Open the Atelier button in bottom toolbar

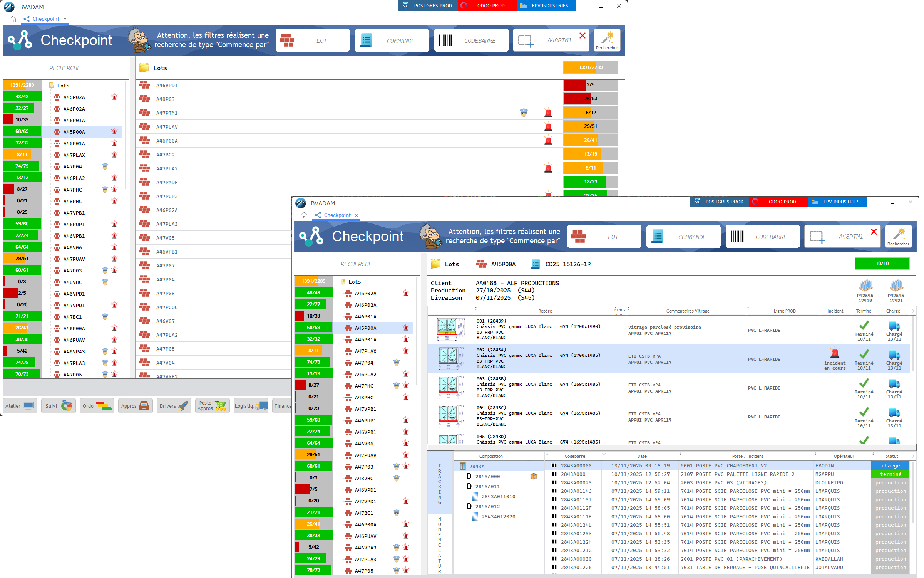(x=20, y=406)
